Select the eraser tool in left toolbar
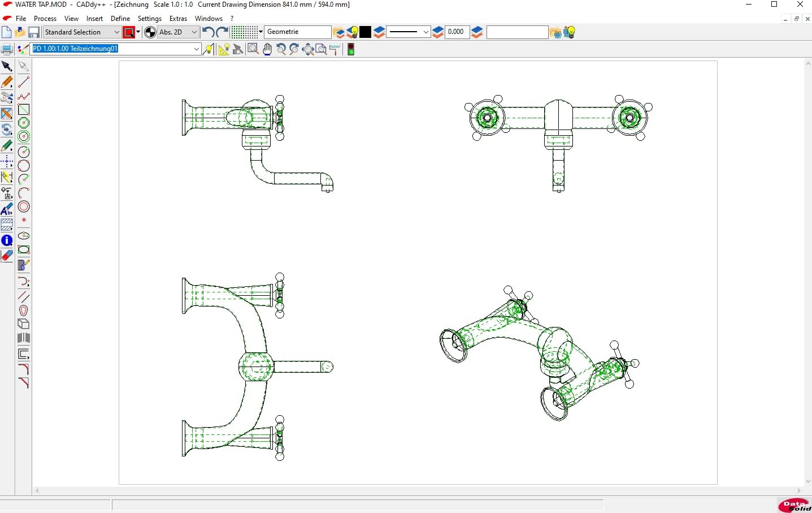This screenshot has width=812, height=513. tap(7, 256)
